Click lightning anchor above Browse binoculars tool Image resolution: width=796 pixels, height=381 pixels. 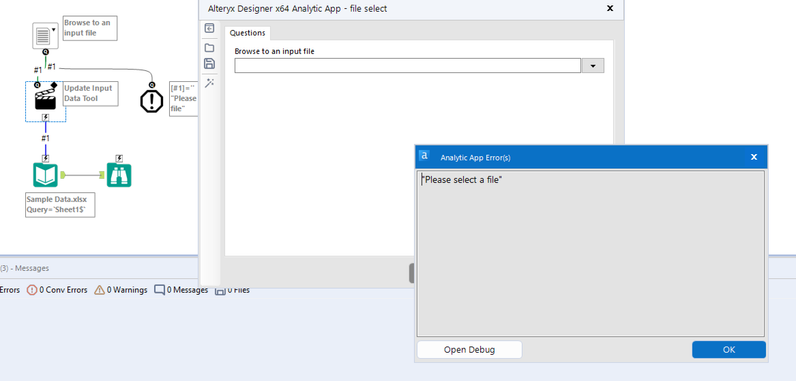[x=119, y=158]
